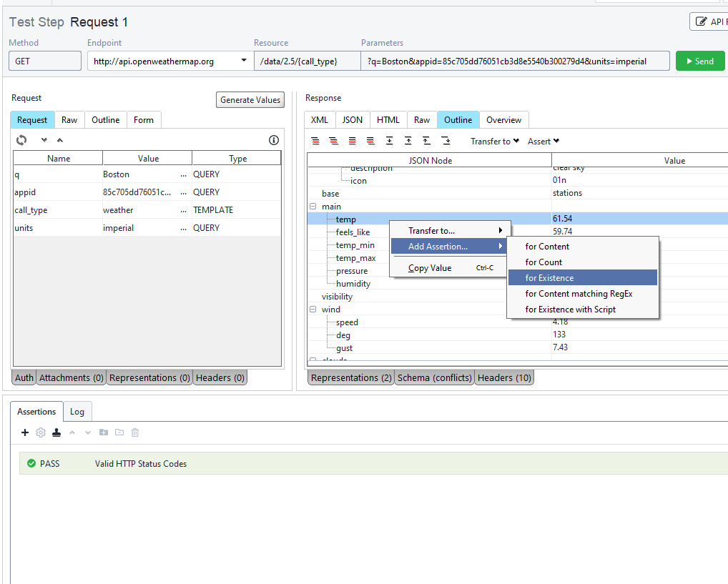Open assertion settings via the gear icon
This screenshot has height=584, width=728.
(41, 432)
